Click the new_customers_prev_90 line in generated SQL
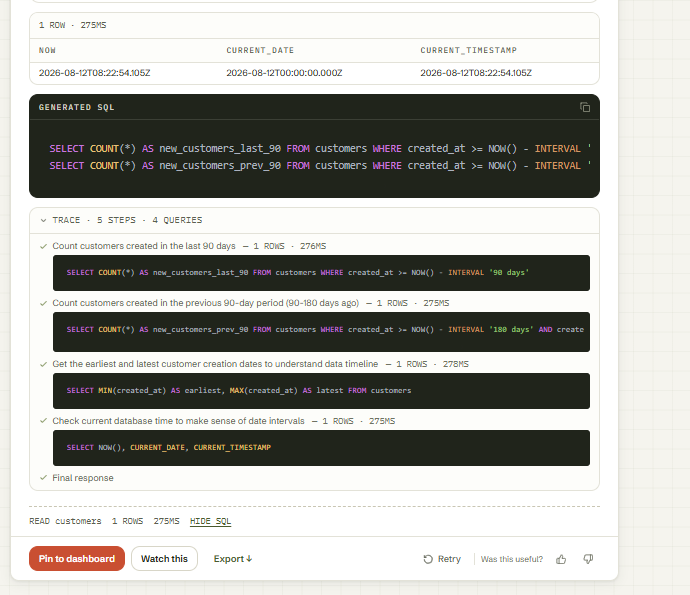Screen dimensions: 690x595 tap(320, 166)
